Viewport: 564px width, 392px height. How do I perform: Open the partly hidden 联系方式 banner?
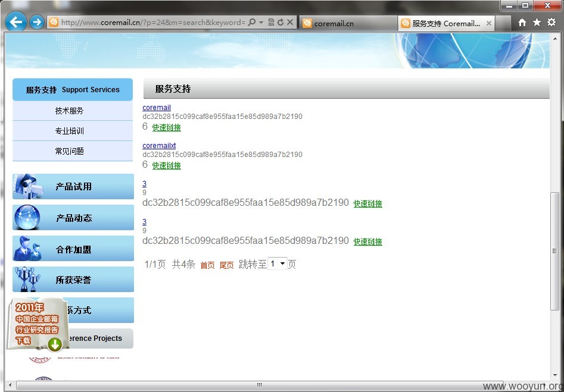point(100,310)
